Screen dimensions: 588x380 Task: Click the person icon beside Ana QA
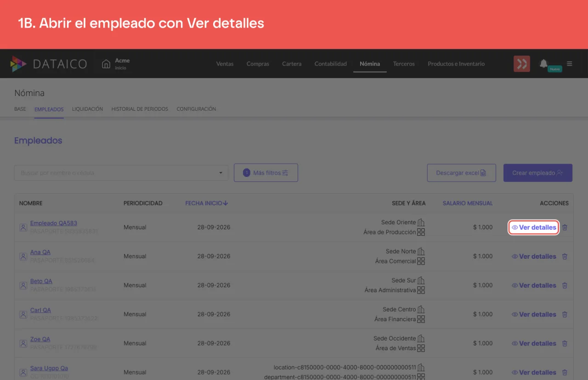pyautogui.click(x=23, y=256)
